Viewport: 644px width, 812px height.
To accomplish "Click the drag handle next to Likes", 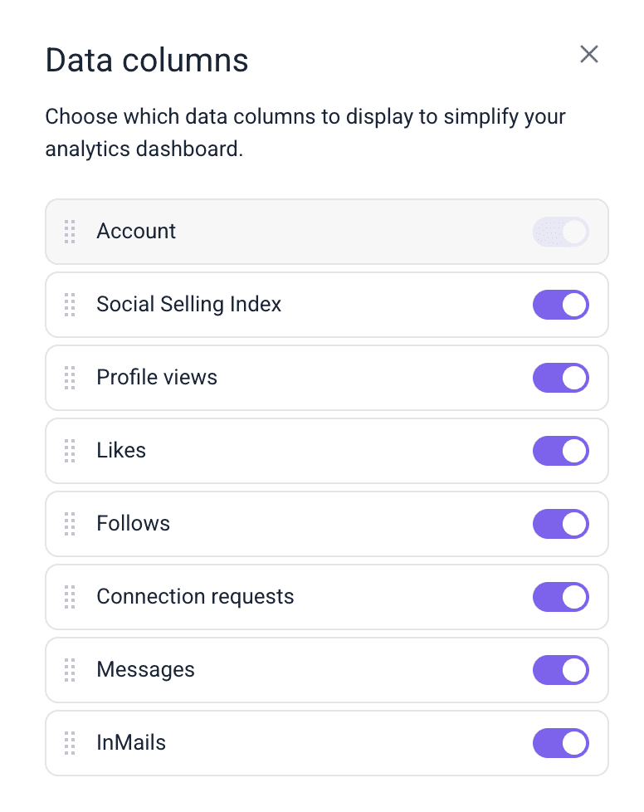I will pyautogui.click(x=70, y=451).
